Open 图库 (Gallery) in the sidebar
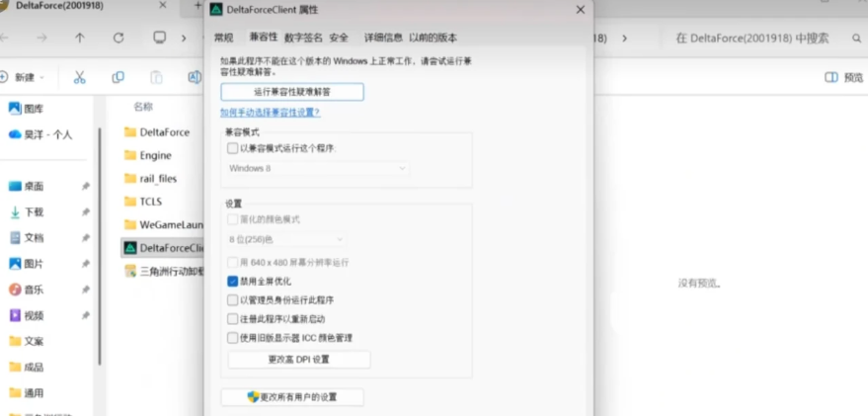 pyautogui.click(x=34, y=109)
